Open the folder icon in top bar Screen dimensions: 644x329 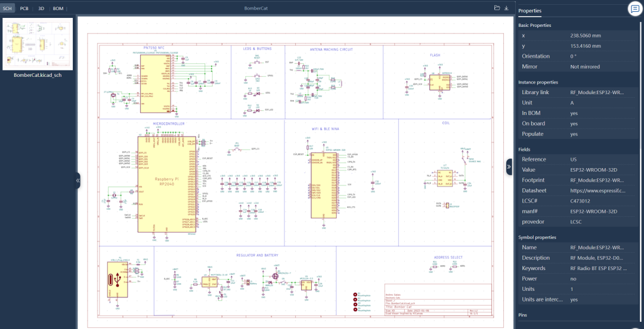(x=497, y=8)
